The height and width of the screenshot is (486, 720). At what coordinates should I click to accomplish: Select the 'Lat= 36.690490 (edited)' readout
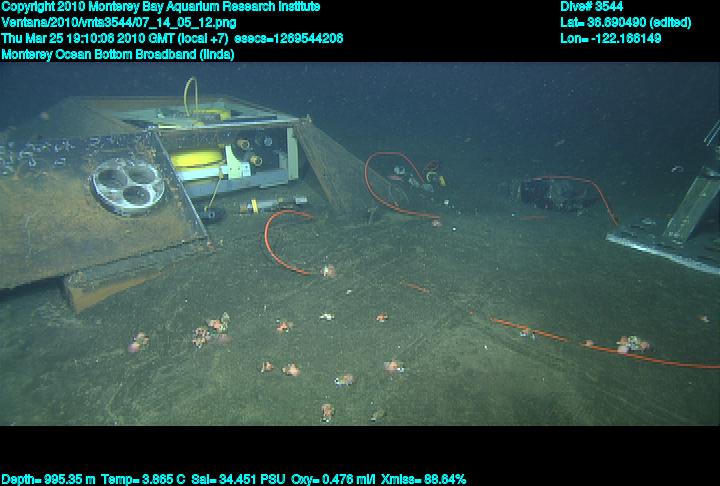(626, 23)
